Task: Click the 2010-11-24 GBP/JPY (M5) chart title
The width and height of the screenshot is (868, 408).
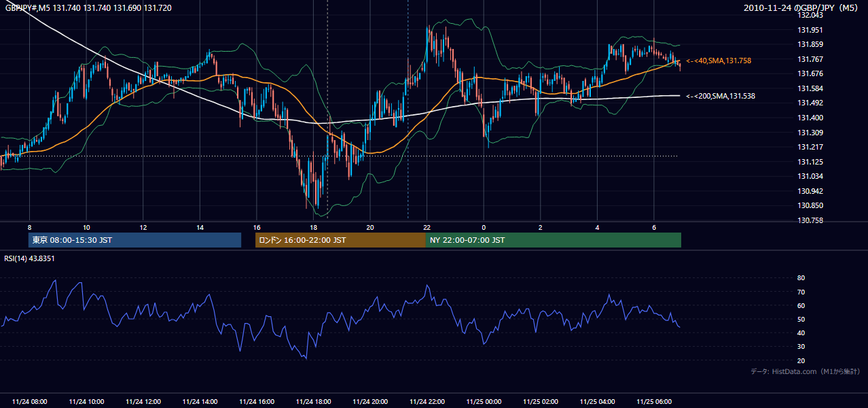Action: tap(802, 7)
